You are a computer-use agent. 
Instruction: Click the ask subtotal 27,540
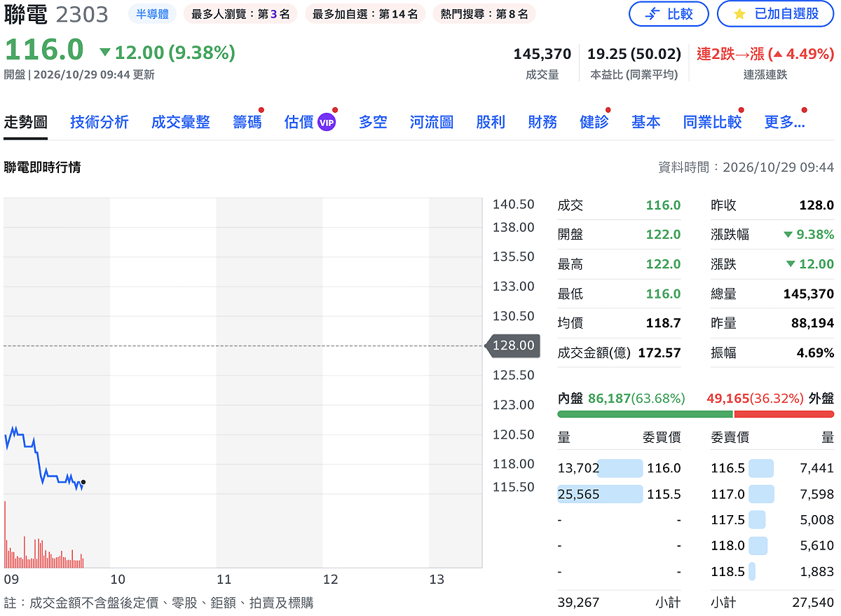pyautogui.click(x=814, y=602)
